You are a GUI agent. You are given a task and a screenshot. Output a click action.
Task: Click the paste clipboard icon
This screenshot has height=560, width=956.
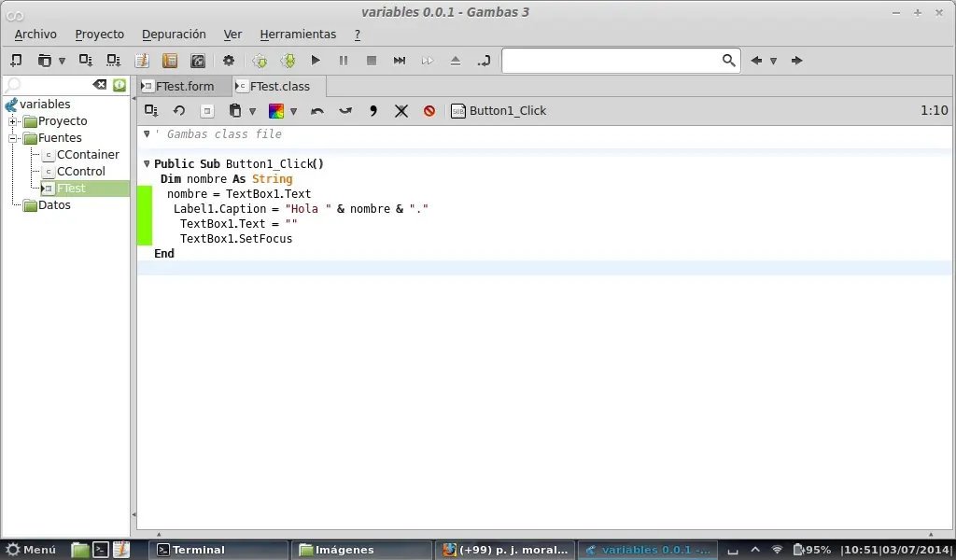(x=234, y=111)
